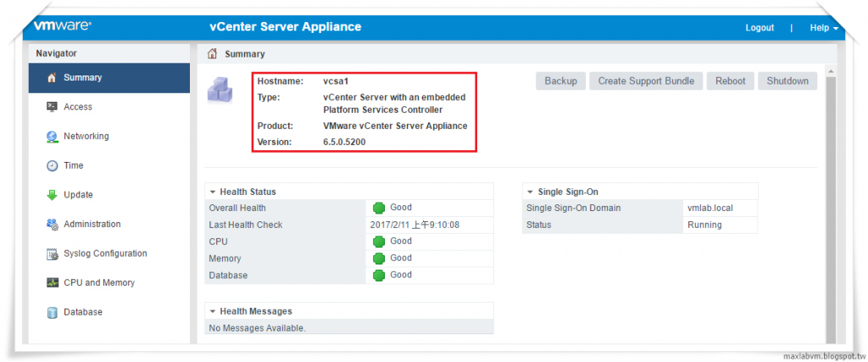Screen dimensions: 868x362
Task: Click the Summary house icon in Navigator
Action: pos(52,78)
